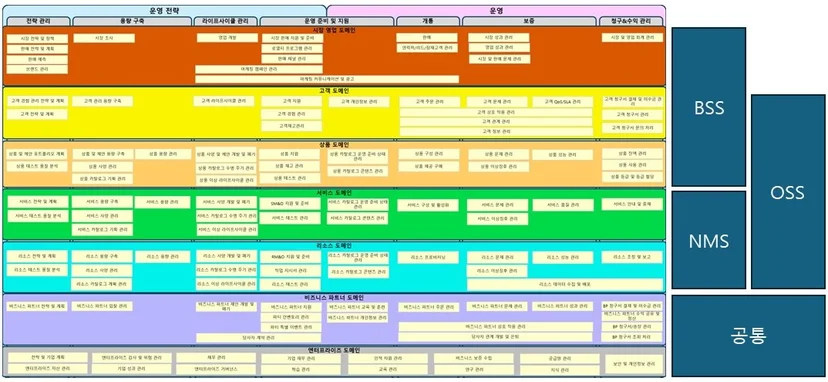828x382 pixels.
Task: Click the 상품 지원 box
Action: (x=290, y=154)
